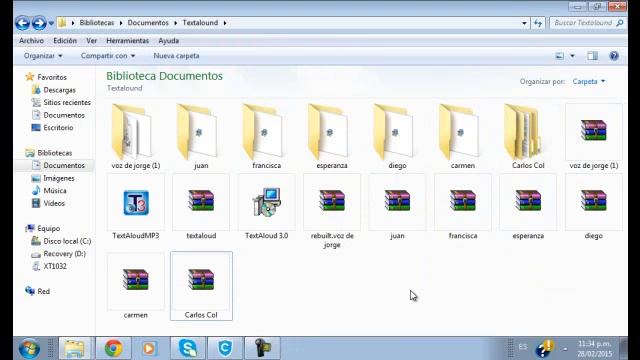The height and width of the screenshot is (360, 640).
Task: Create a folder with Nueva carpeta
Action: [x=176, y=56]
